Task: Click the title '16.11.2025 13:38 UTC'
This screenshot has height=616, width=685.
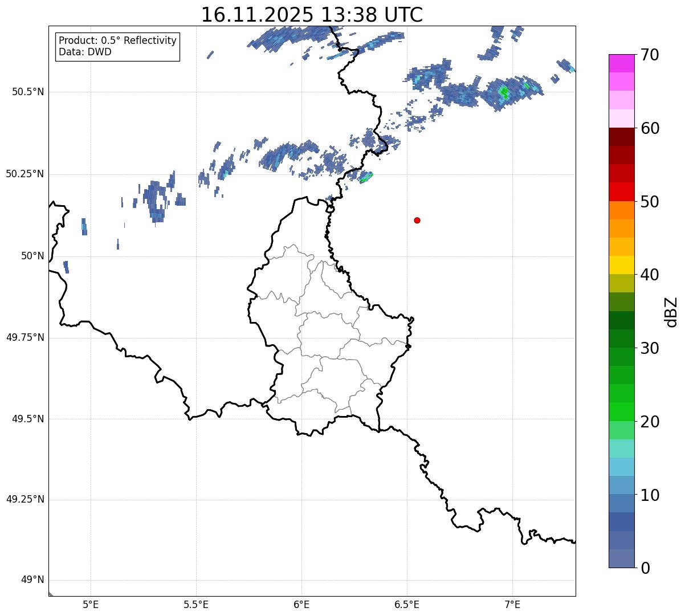Action: pyautogui.click(x=312, y=15)
